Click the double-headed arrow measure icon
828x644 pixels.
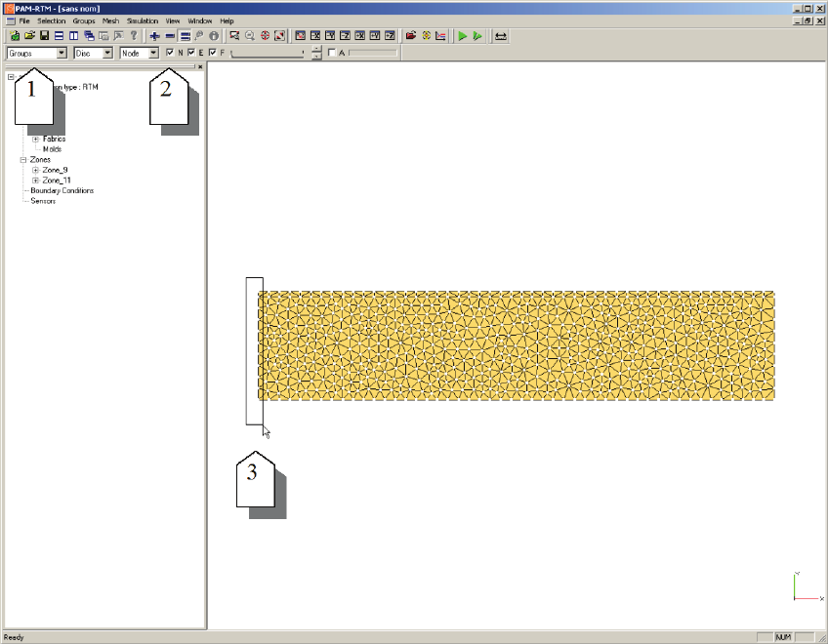[501, 36]
